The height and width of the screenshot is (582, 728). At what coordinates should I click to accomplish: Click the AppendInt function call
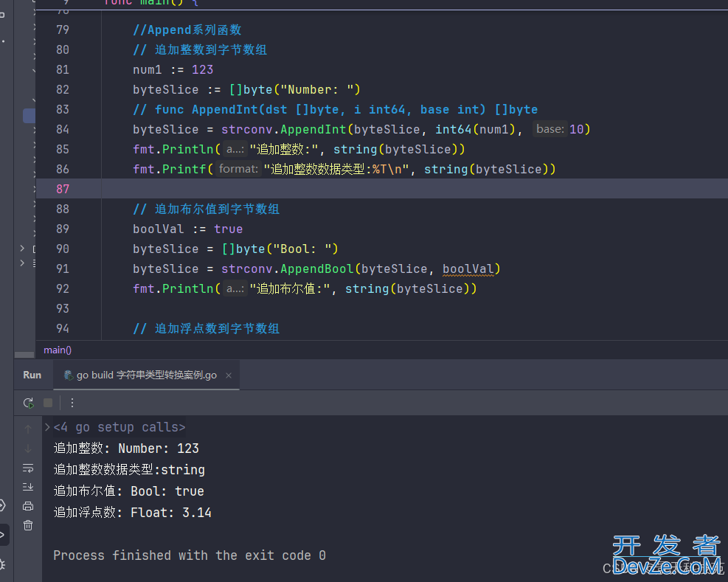tap(313, 129)
